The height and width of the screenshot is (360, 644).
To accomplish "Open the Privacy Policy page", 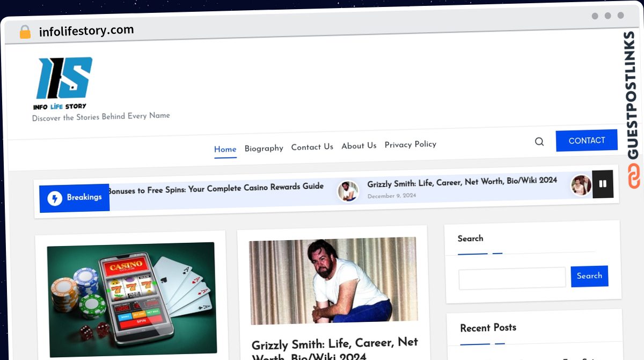I will pyautogui.click(x=411, y=144).
